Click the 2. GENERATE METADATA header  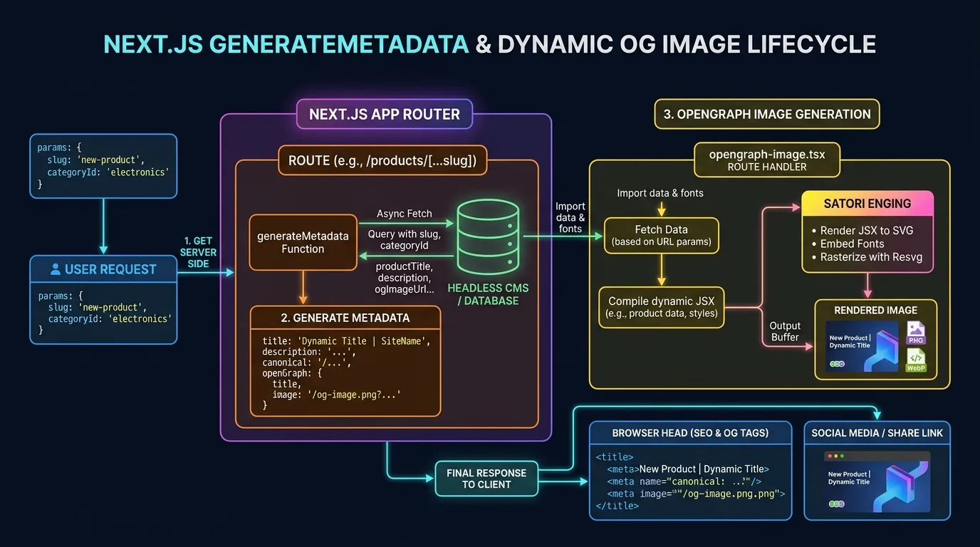(345, 318)
